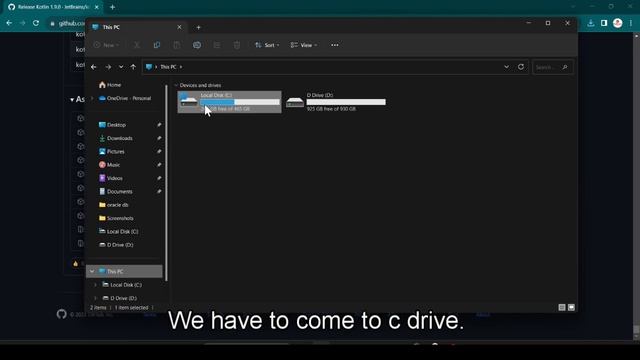Collapse the This PC tree node
Viewport: 640px width, 360px height.
(x=92, y=271)
